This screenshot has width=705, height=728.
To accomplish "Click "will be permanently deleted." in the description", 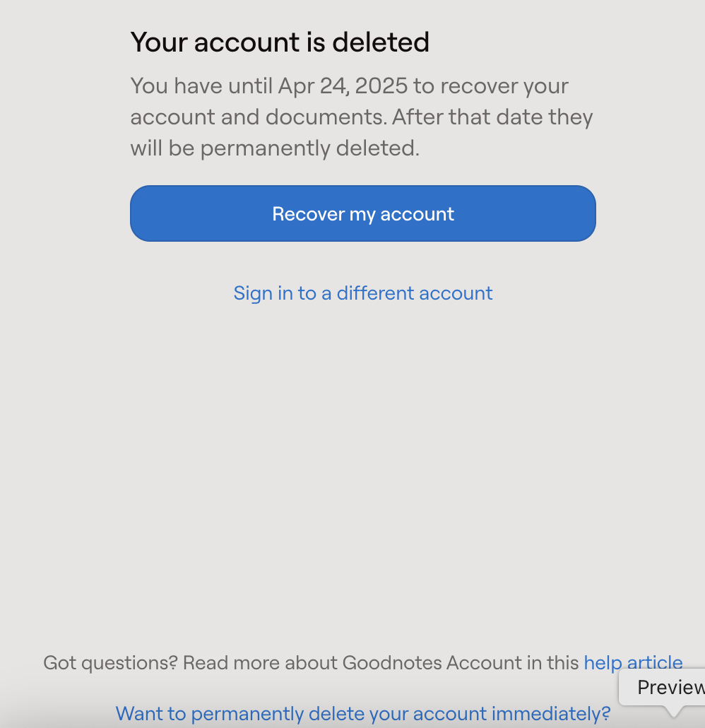I will [x=275, y=148].
